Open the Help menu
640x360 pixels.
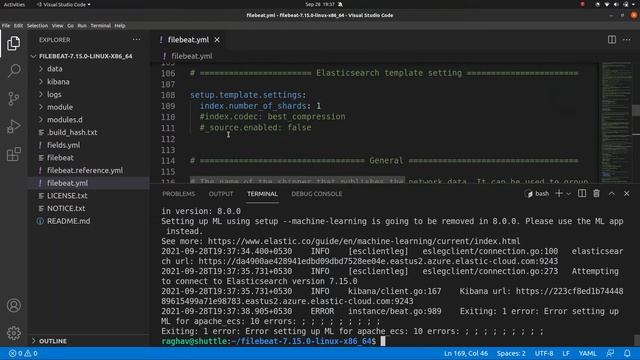point(120,25)
